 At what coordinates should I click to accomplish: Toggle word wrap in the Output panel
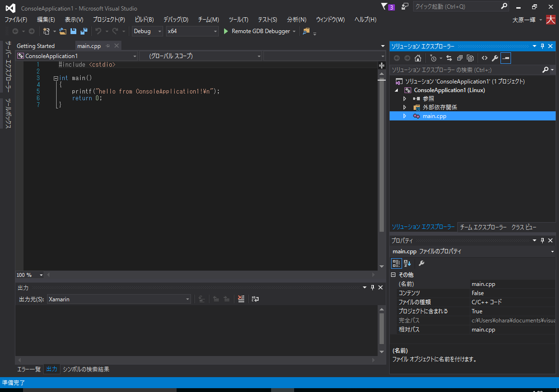pyautogui.click(x=255, y=299)
